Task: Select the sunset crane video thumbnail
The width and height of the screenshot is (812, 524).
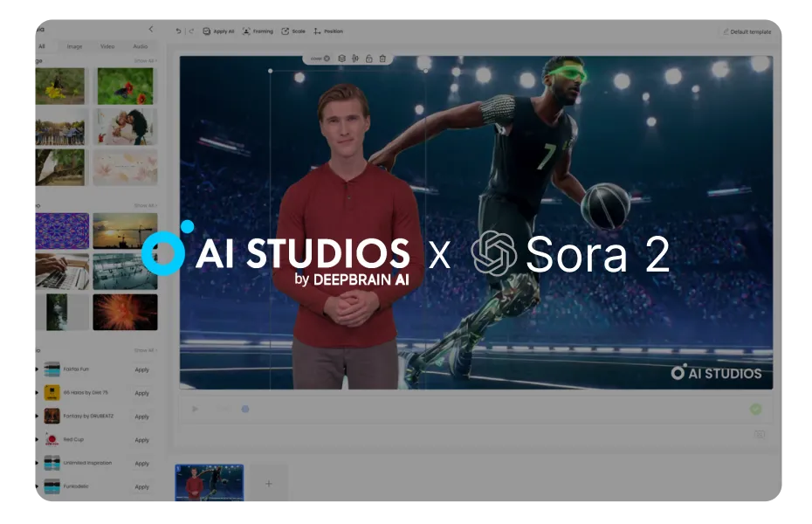Action: click(x=126, y=231)
